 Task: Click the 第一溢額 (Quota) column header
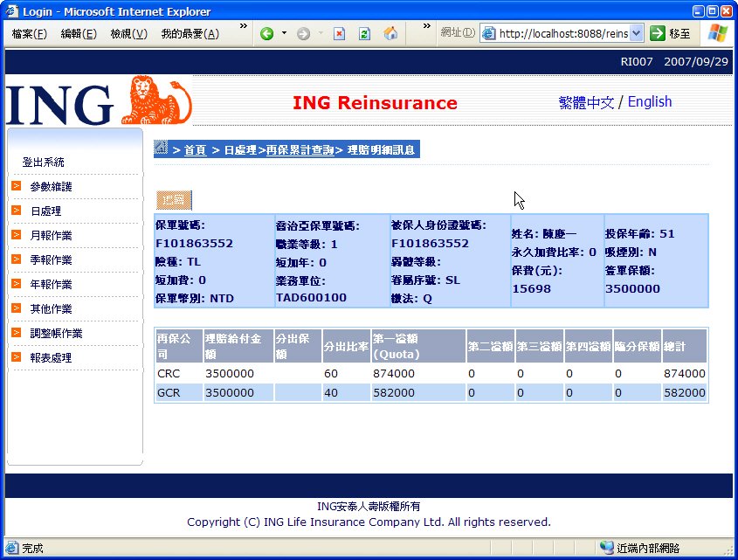click(418, 346)
